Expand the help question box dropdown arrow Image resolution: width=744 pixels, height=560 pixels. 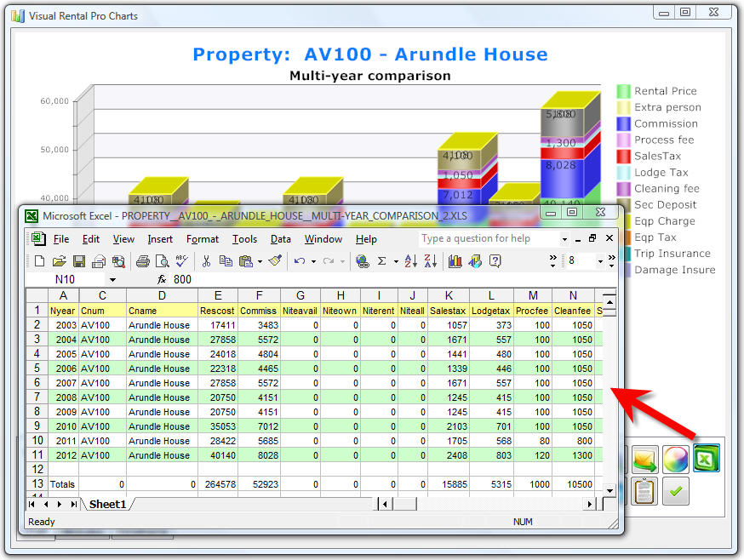click(564, 239)
